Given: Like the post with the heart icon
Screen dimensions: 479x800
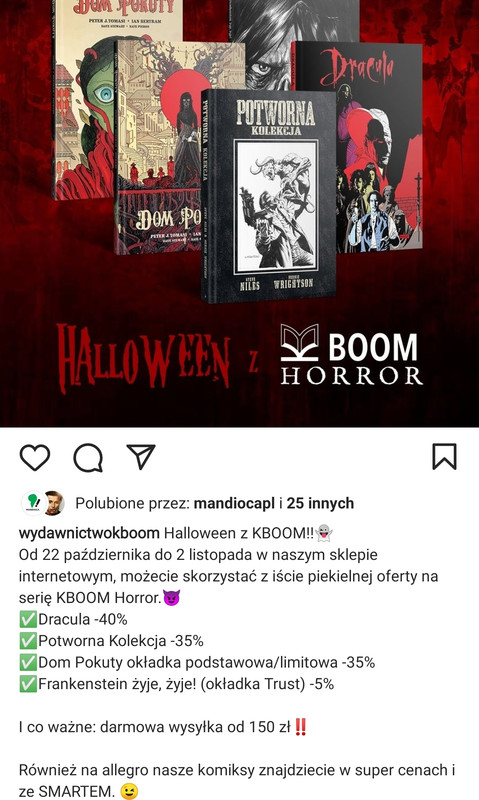Looking at the screenshot, I should click(x=35, y=457).
